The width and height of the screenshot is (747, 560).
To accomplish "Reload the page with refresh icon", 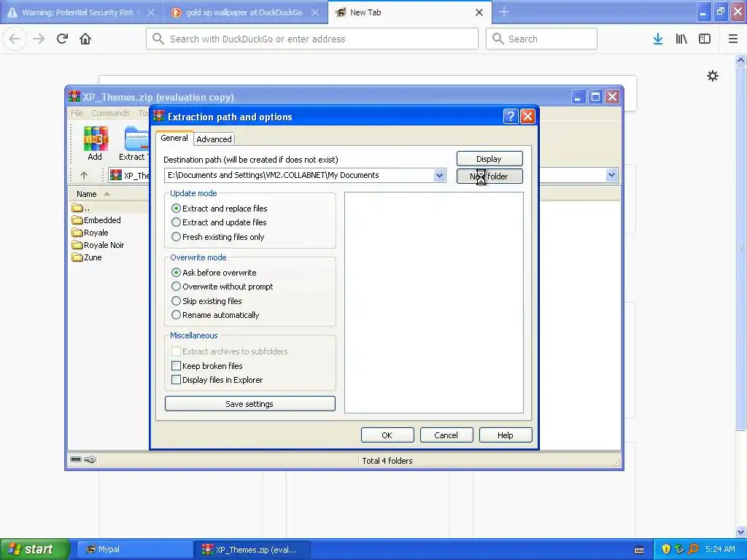I will [x=63, y=39].
